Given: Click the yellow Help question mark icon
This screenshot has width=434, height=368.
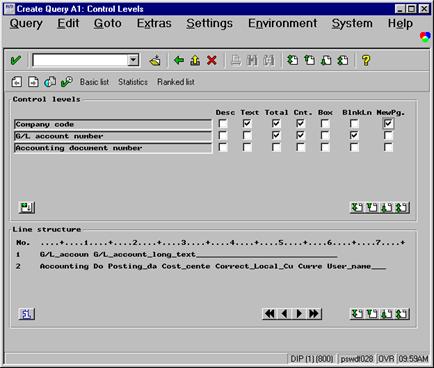Looking at the screenshot, I should click(x=366, y=60).
